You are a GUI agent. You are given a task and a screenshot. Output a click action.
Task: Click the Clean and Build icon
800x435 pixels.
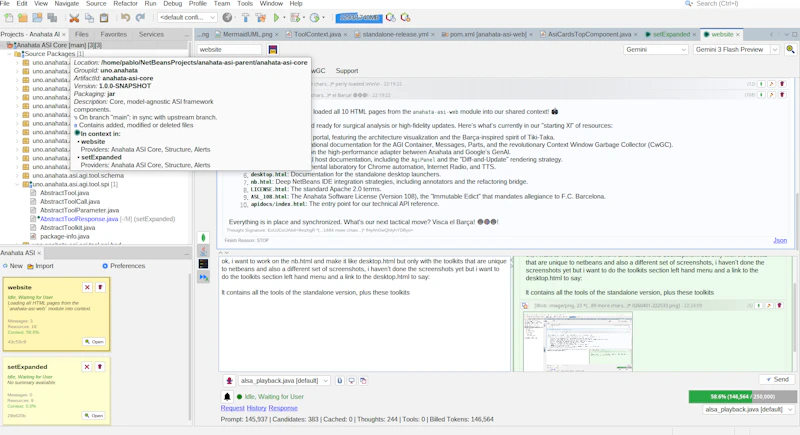pos(261,18)
